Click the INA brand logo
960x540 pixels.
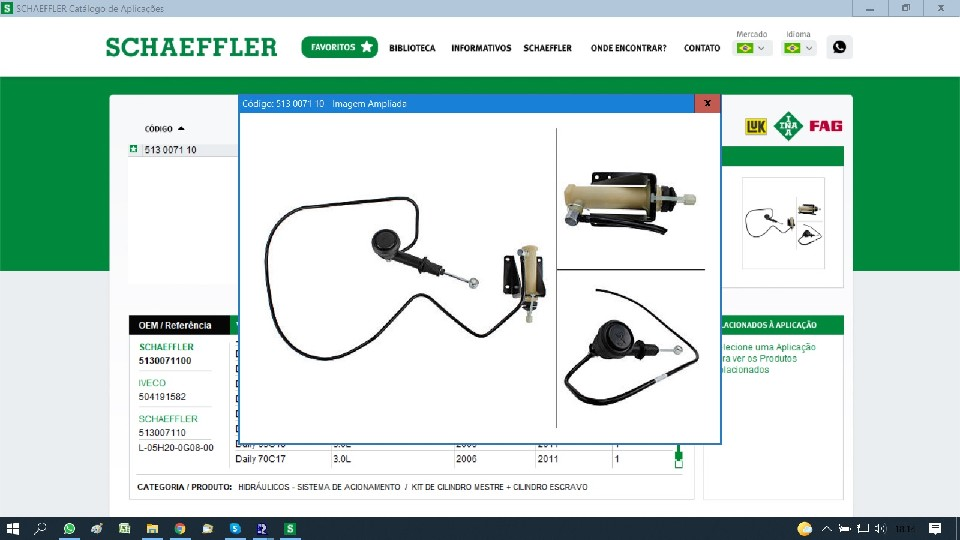tap(790, 126)
